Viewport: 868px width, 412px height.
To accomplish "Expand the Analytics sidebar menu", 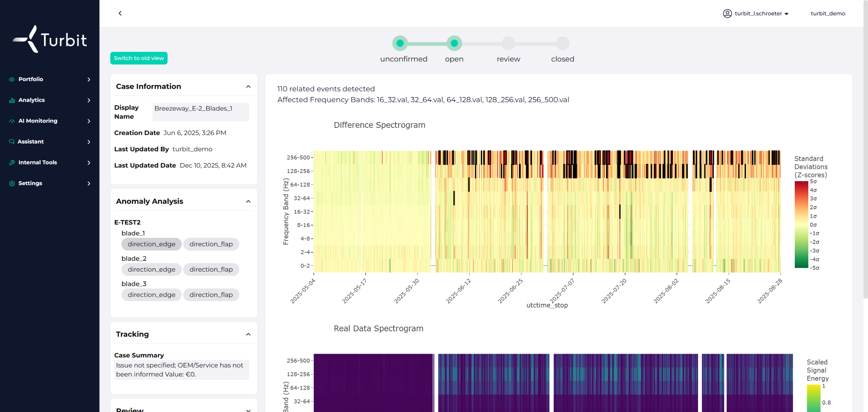I will click(88, 100).
